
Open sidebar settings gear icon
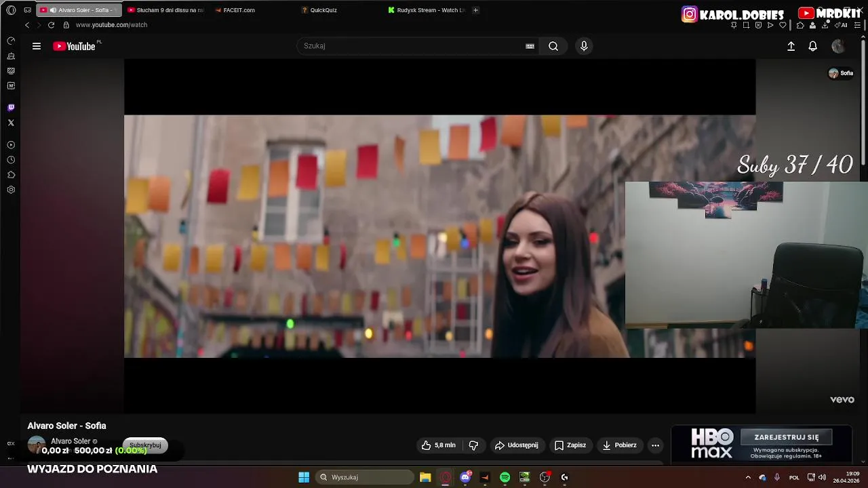click(11, 190)
